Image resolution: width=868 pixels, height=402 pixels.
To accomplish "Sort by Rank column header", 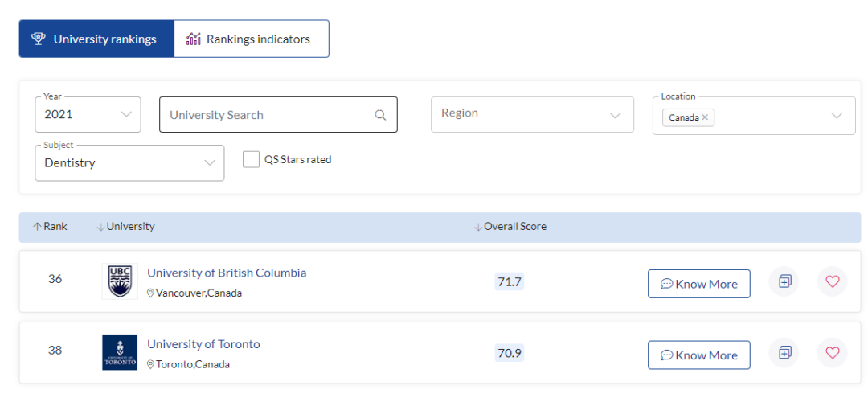I will (51, 227).
